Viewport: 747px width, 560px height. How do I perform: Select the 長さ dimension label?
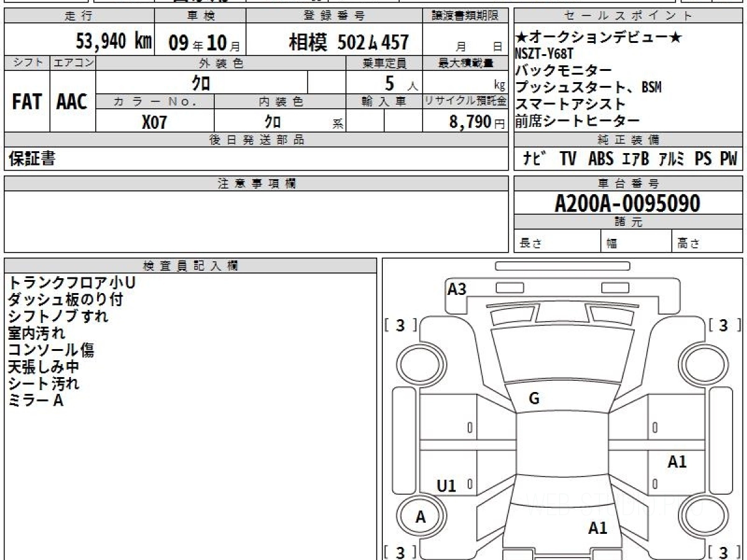[x=531, y=244]
